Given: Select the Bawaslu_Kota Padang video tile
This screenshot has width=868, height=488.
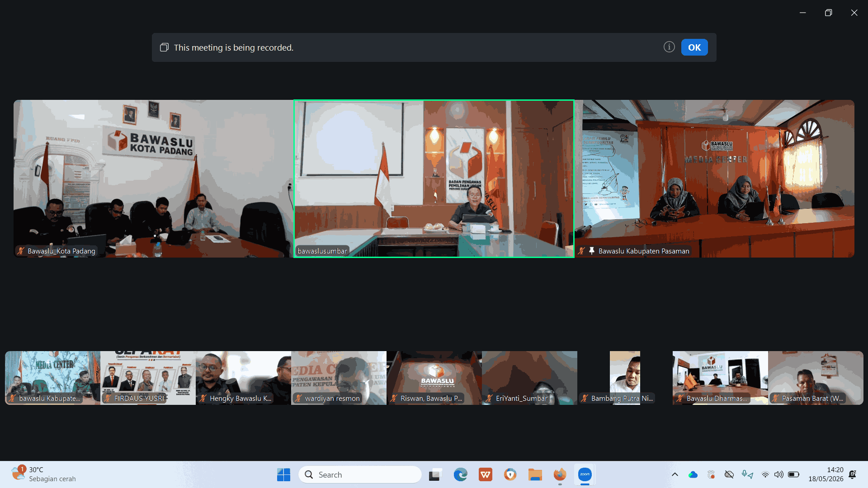Looking at the screenshot, I should click(153, 178).
